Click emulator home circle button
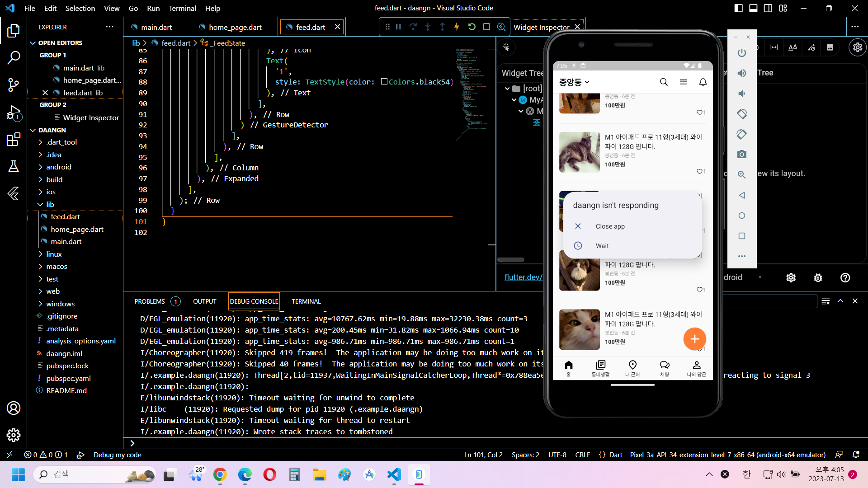Screen dimensions: 868x488 741,216
